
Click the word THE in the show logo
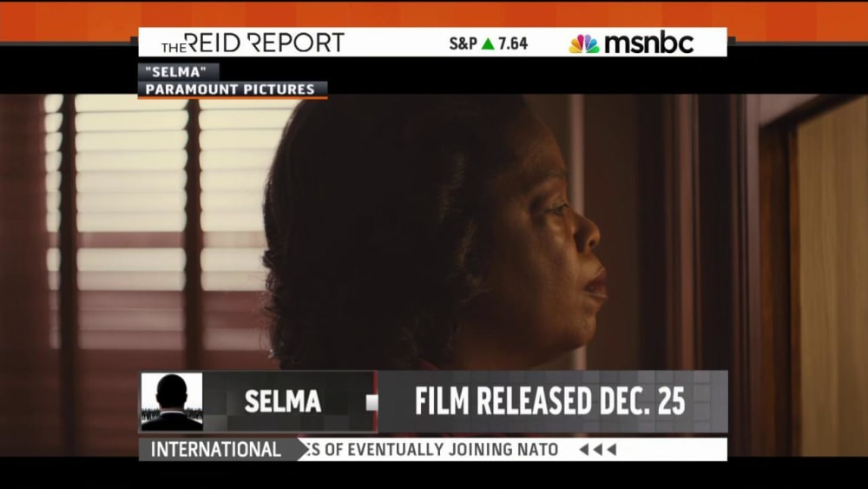coord(174,48)
